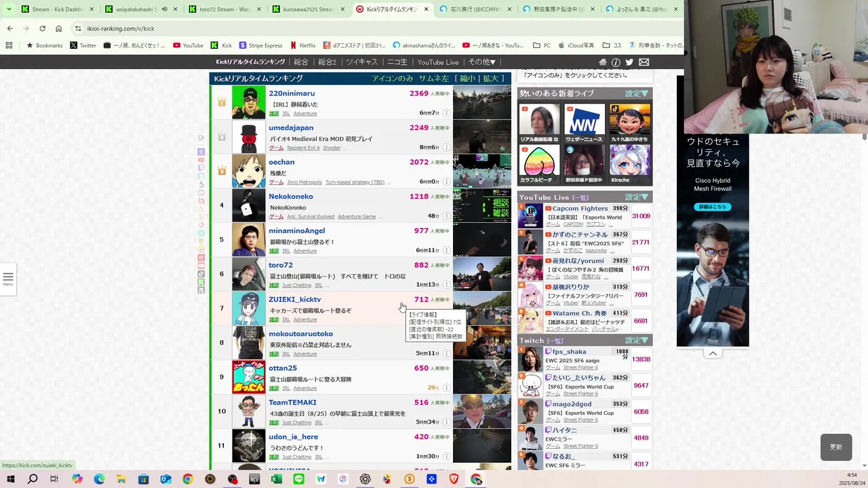Click the 220ninimaru stream thumbnail
This screenshot has height=488, width=868.
click(482, 102)
